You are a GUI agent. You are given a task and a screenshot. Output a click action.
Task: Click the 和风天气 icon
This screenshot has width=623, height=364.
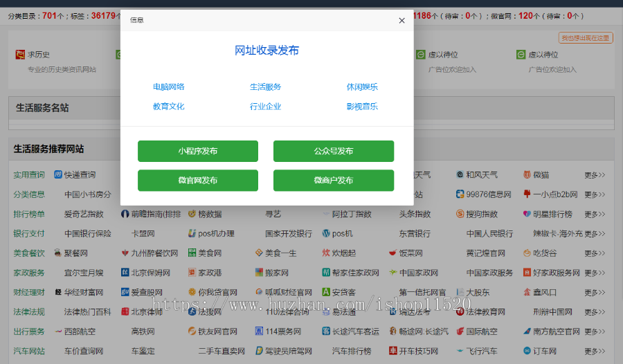460,174
